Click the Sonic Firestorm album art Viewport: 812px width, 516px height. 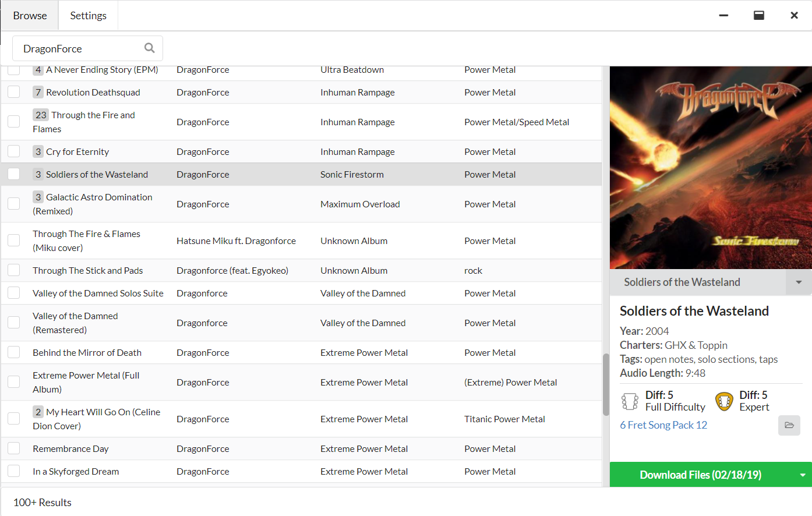point(711,168)
